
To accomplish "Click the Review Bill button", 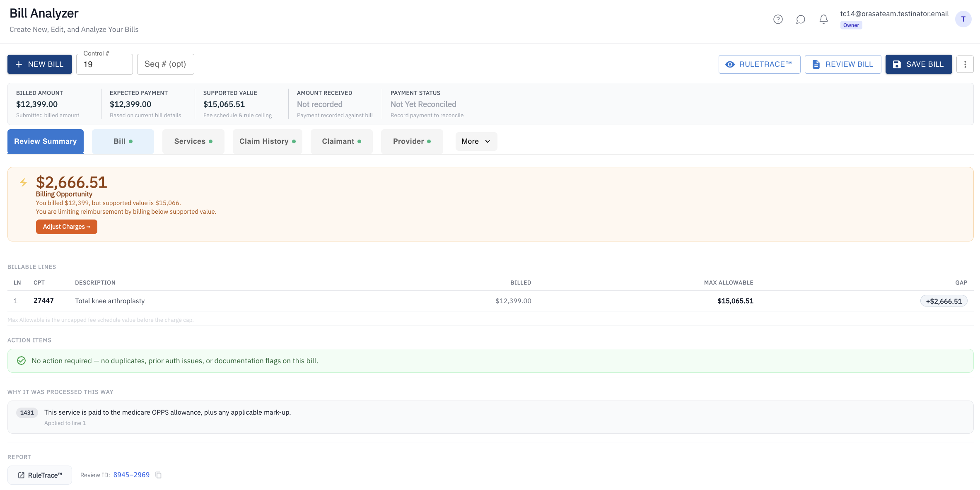I will (842, 64).
